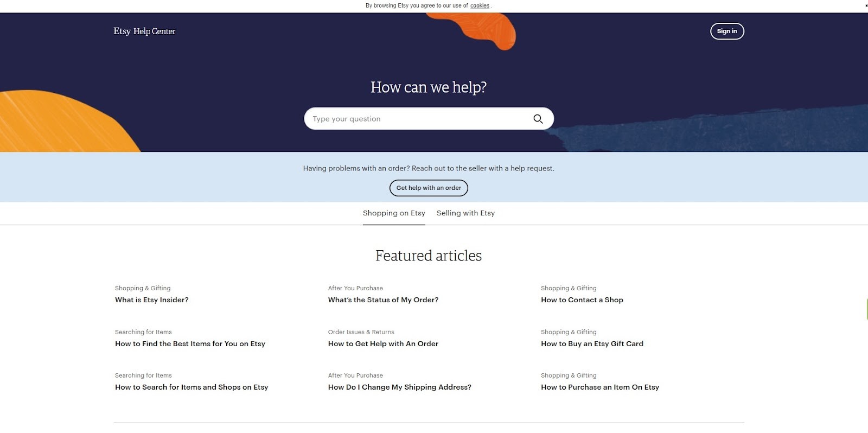Click the Sign in button
Viewport: 868px width, 433px height.
tap(727, 31)
